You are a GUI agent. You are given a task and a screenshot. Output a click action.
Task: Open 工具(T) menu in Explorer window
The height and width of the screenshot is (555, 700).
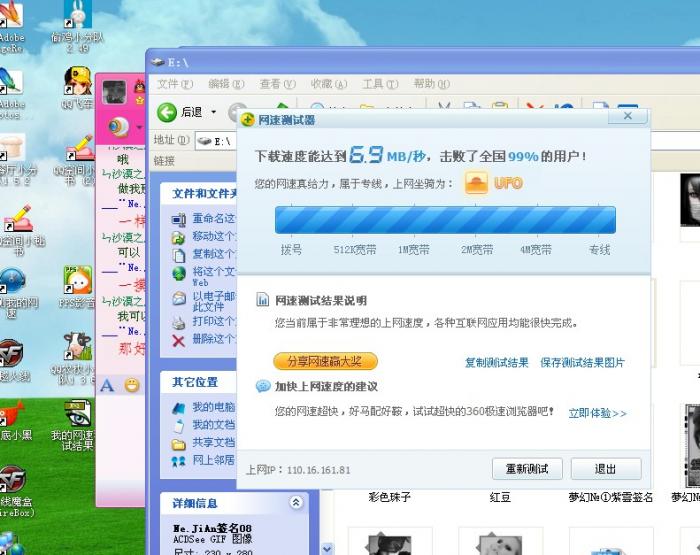[380, 84]
